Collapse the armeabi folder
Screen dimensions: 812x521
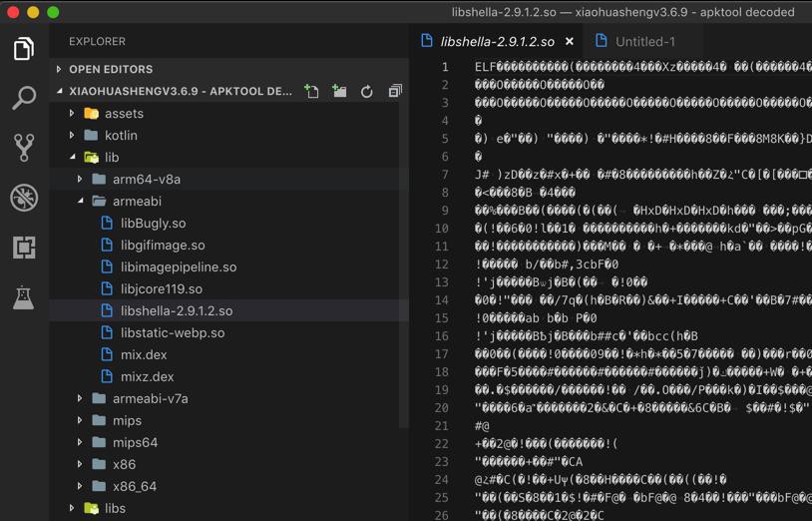pos(80,201)
